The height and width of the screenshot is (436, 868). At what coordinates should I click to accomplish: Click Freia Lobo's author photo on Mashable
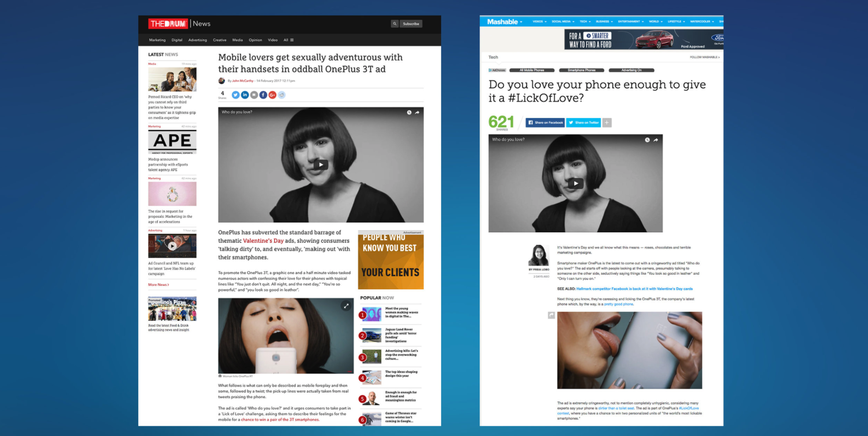[539, 256]
